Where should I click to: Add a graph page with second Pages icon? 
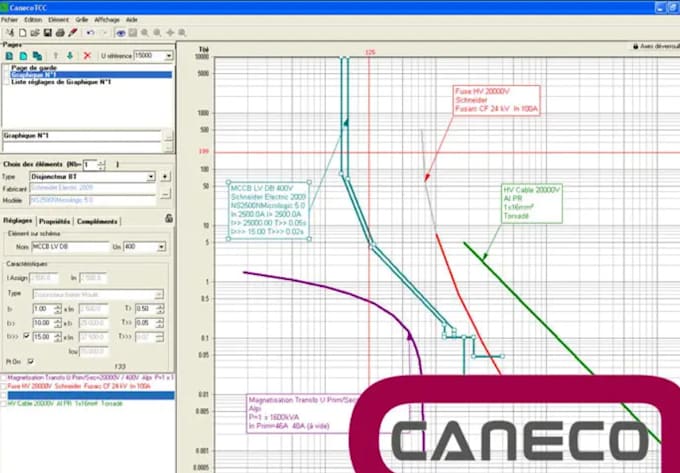point(23,56)
